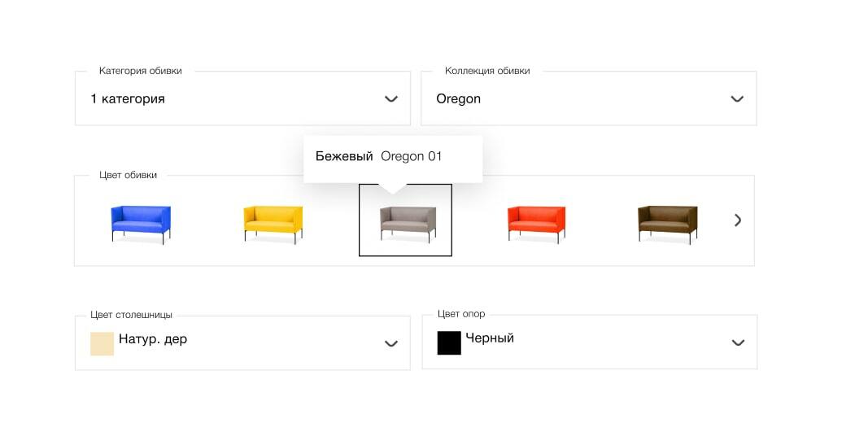Image resolution: width=868 pixels, height=436 pixels.
Task: Choose the yellow sofa upholstery
Action: pyautogui.click(x=273, y=223)
